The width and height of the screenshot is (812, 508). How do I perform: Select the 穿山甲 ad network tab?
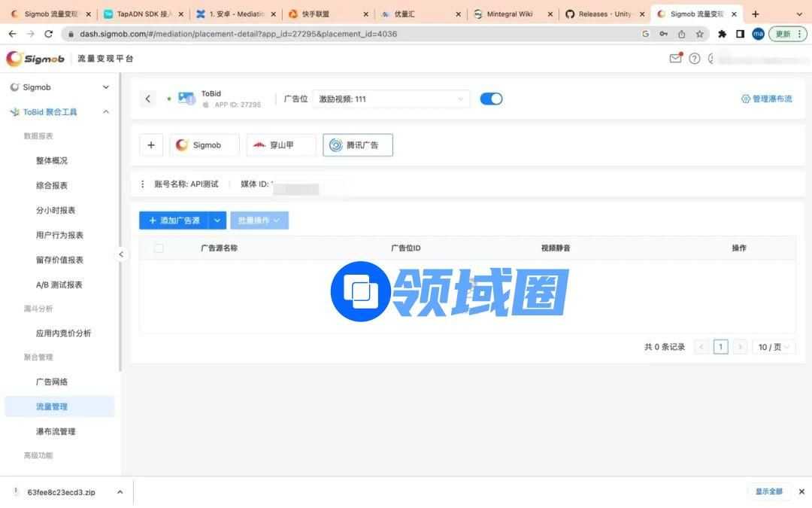tap(281, 145)
